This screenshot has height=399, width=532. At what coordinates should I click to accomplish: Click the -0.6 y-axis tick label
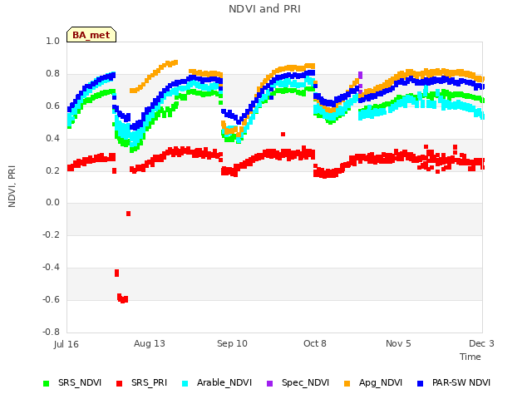pos(51,299)
